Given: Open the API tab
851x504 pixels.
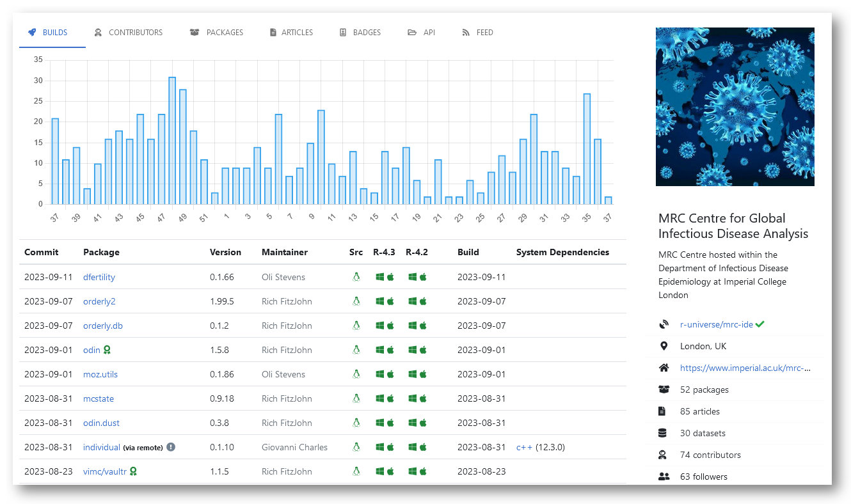Looking at the screenshot, I should pyautogui.click(x=422, y=33).
